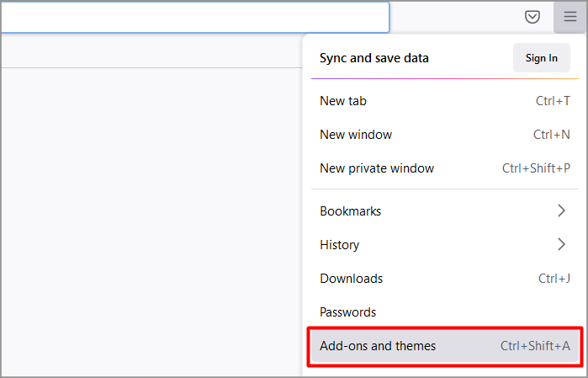Open a New window menu entry

coord(356,135)
